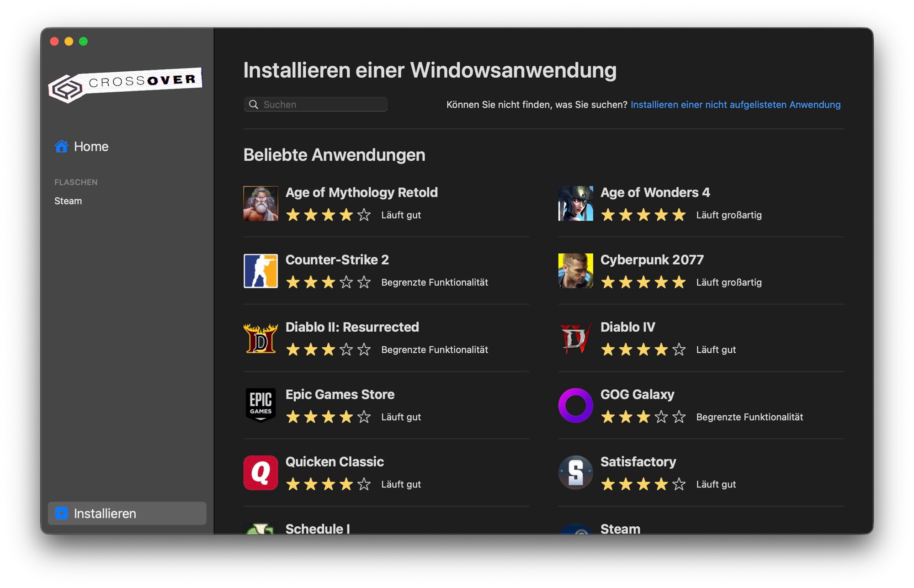Click the Quicken Classic red icon

pyautogui.click(x=260, y=472)
